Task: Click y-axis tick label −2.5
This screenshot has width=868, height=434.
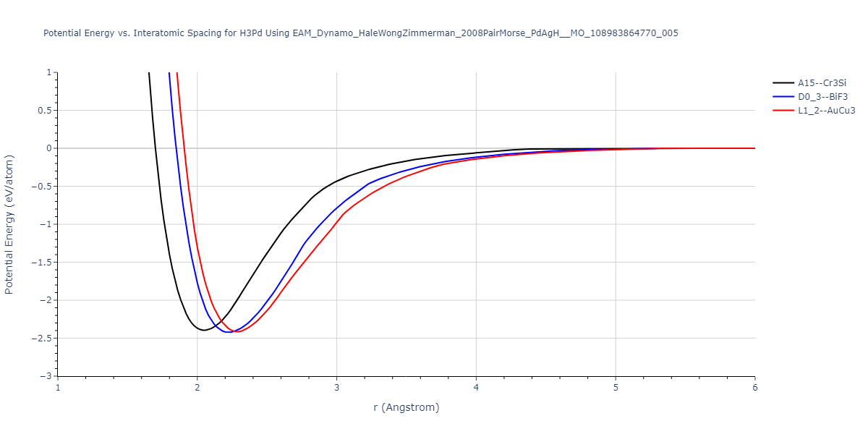Action: click(x=42, y=339)
